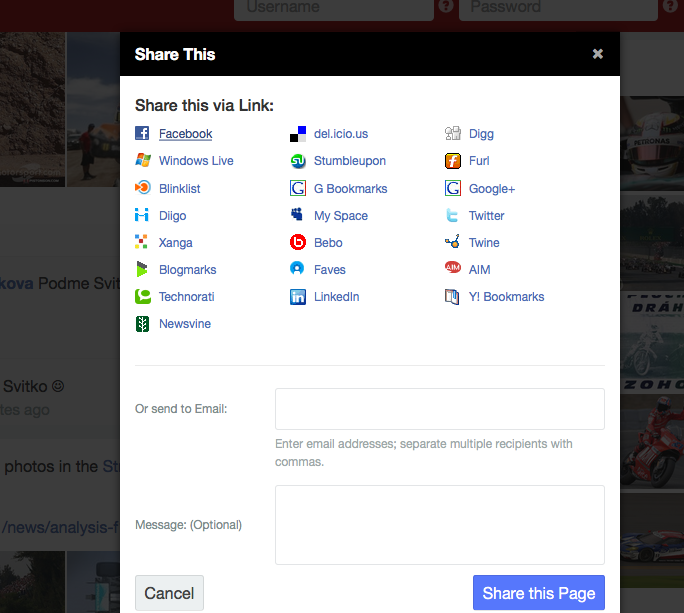Click the My Space people icon
The image size is (684, 613).
297,214
